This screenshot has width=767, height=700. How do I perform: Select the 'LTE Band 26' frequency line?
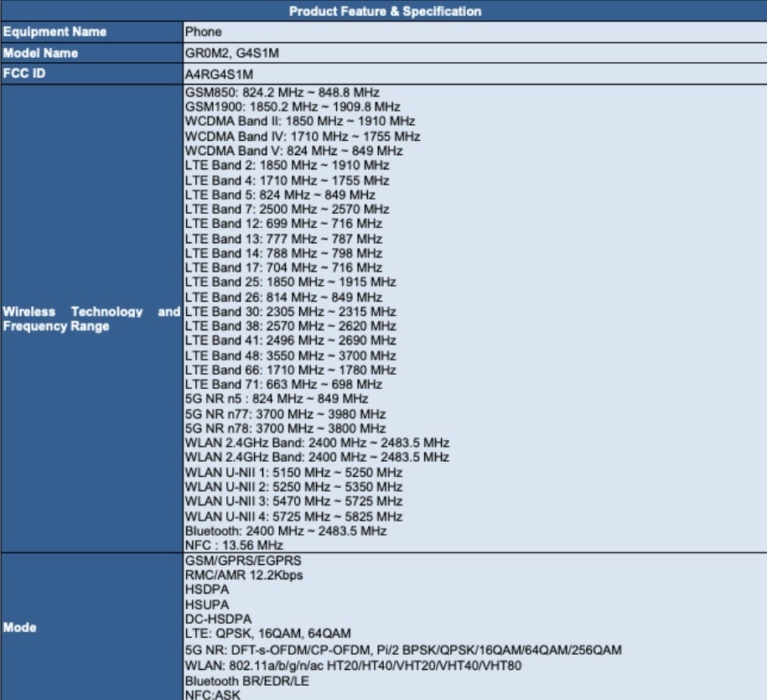click(x=283, y=297)
